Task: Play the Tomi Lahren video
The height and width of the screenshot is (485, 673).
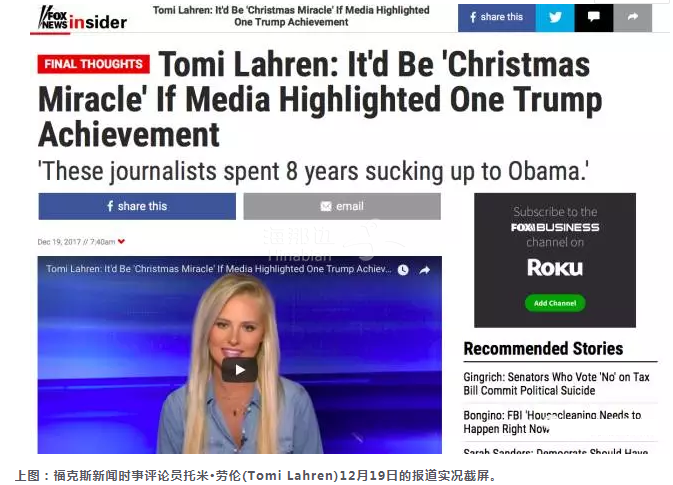Action: (x=239, y=370)
